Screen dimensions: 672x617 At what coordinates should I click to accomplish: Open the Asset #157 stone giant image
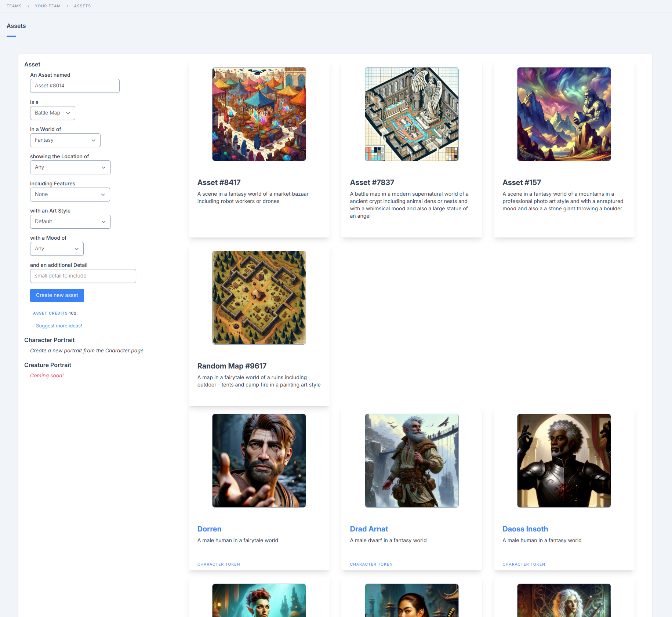pos(564,114)
